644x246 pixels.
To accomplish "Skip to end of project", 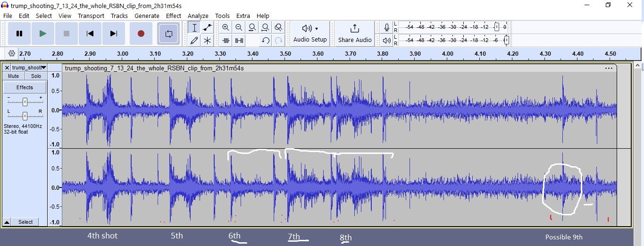I will pos(114,34).
